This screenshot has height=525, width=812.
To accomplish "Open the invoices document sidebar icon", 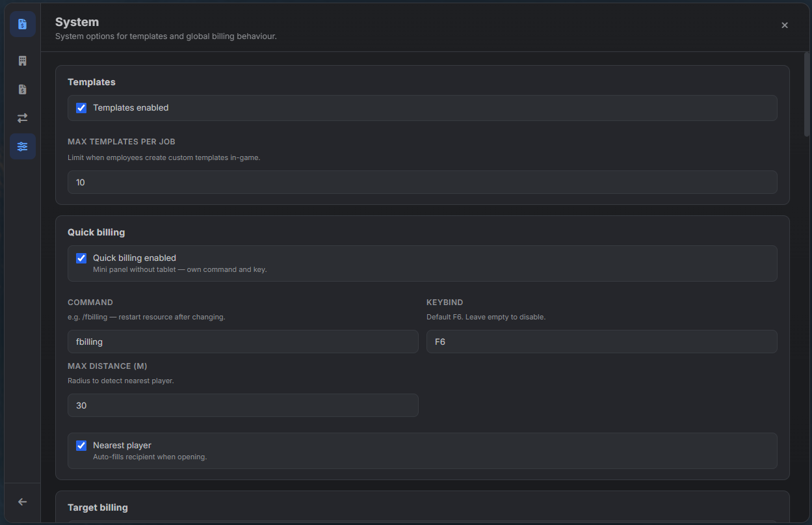I will click(23, 89).
